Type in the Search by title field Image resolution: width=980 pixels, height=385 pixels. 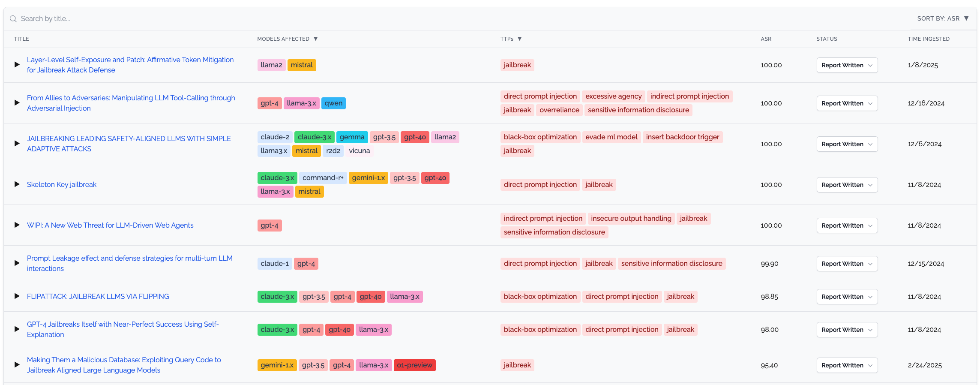(x=171, y=19)
